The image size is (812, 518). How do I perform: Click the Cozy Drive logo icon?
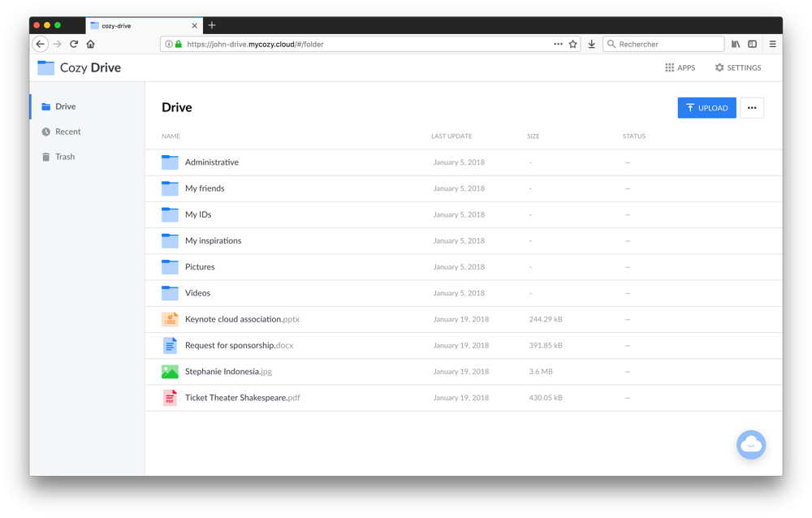coord(46,68)
